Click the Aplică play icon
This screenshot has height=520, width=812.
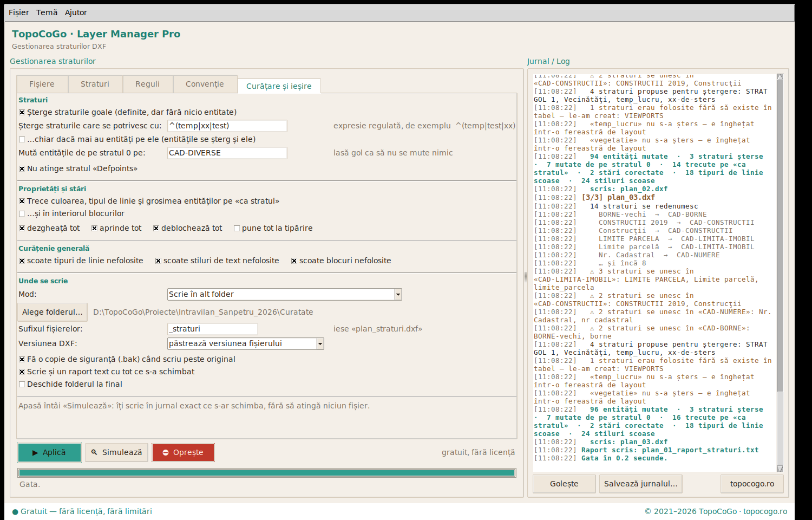35,453
